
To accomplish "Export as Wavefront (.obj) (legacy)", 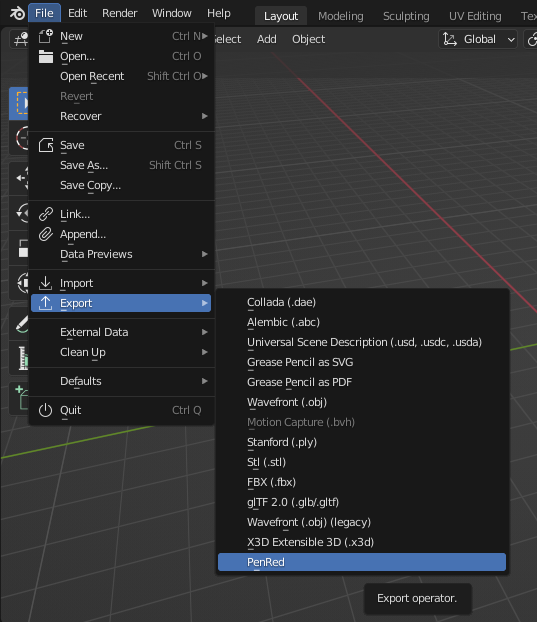I will 362,522.
